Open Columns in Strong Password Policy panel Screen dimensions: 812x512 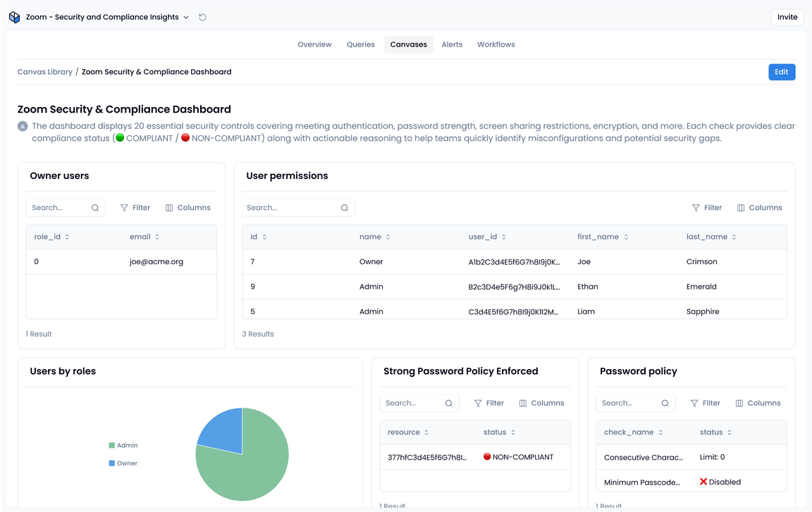click(x=541, y=404)
